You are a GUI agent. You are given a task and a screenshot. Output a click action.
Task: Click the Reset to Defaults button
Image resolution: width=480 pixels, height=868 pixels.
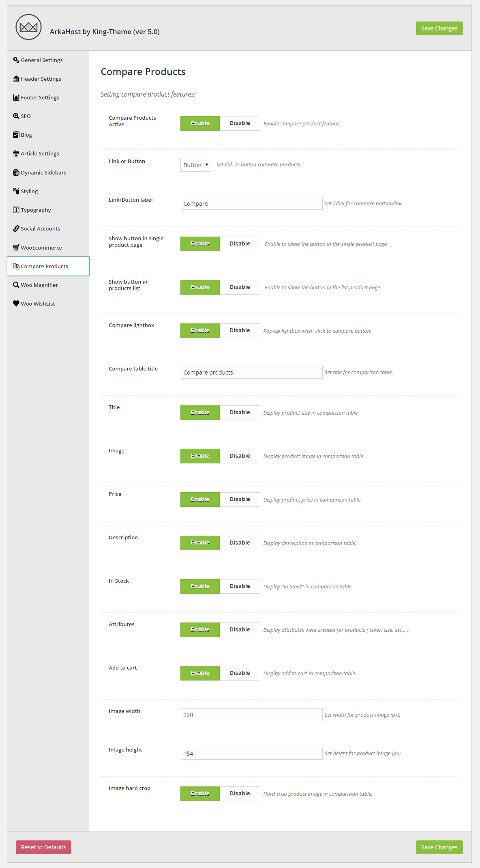click(43, 847)
